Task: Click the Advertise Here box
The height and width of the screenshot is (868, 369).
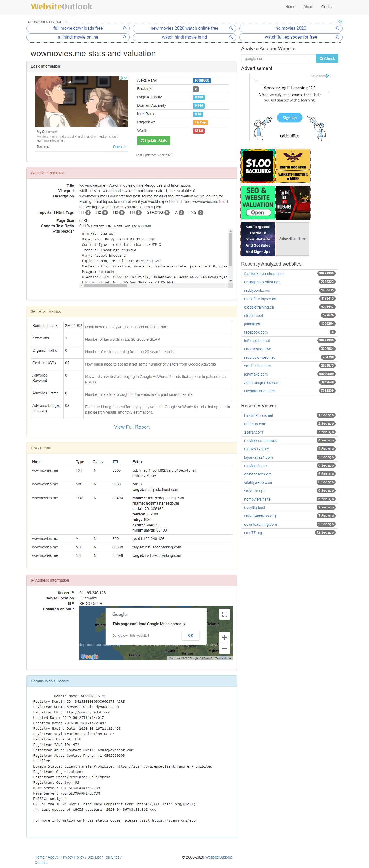Action: coord(293,239)
